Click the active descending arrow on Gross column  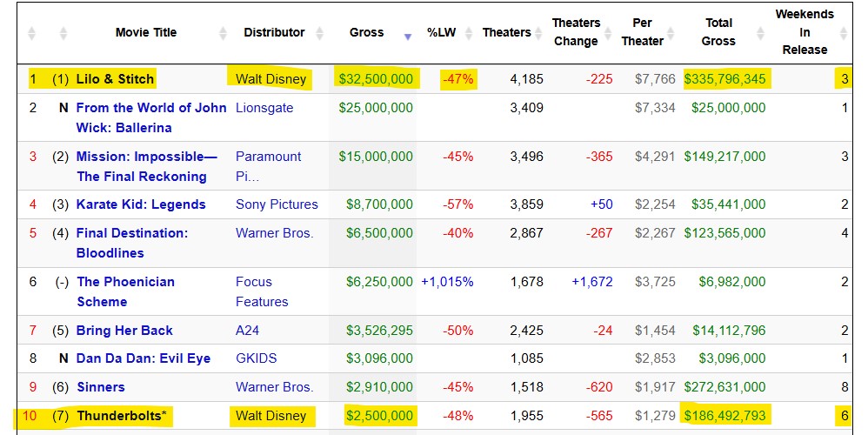click(407, 36)
